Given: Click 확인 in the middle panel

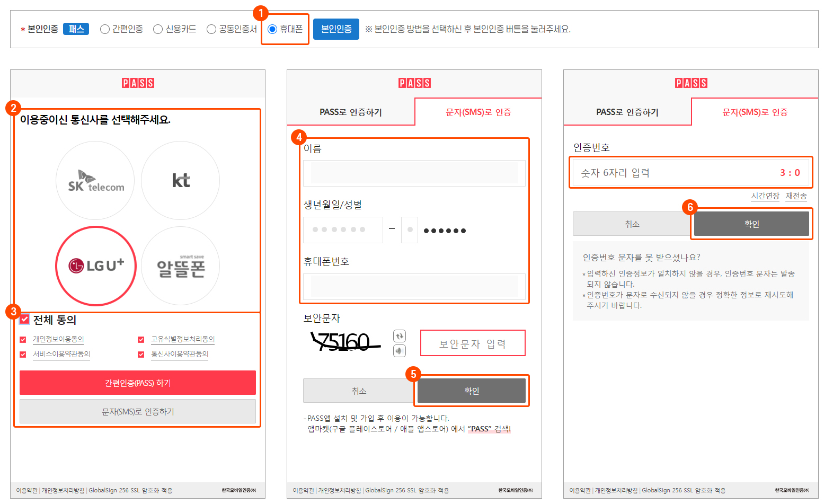Looking at the screenshot, I should pos(472,391).
